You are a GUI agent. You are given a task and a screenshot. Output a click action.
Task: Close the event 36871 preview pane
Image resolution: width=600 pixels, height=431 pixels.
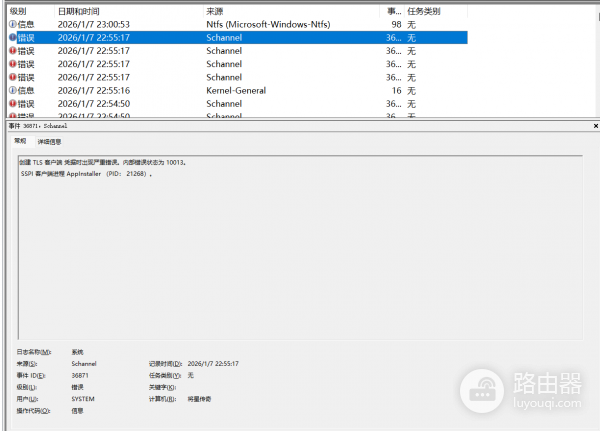click(x=596, y=126)
